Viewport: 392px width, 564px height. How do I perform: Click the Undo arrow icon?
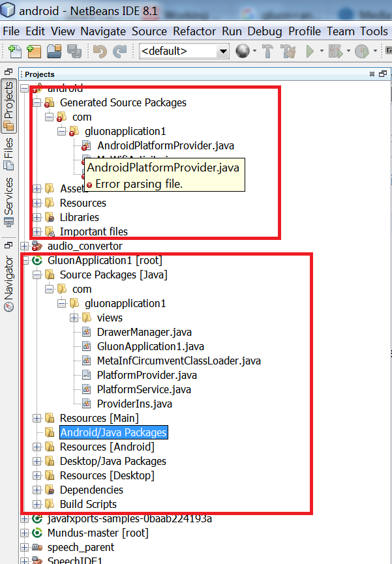click(100, 52)
